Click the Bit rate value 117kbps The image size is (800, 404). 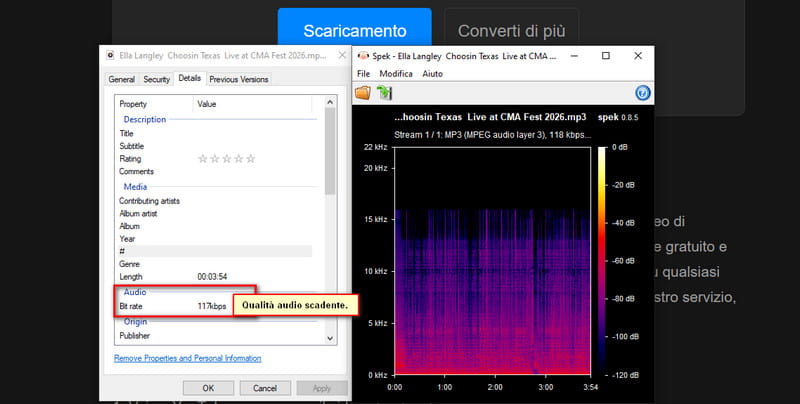tap(212, 306)
